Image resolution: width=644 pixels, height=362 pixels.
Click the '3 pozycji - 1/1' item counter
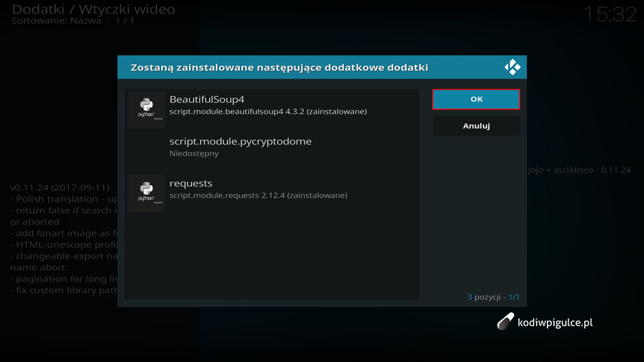493,297
